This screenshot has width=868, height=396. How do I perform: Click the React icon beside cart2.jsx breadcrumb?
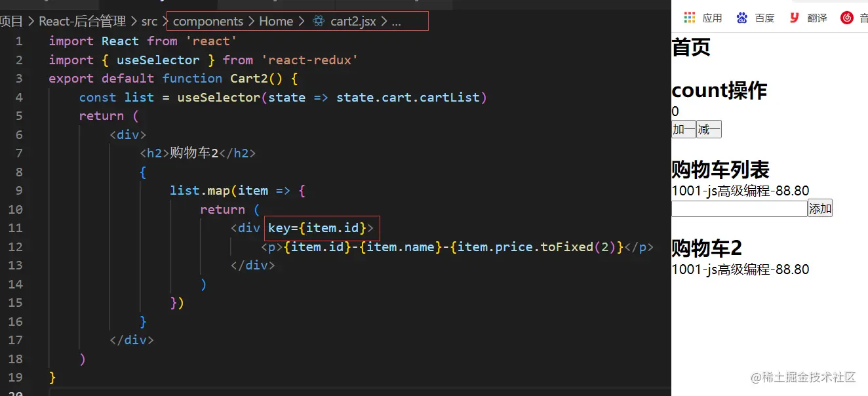click(319, 21)
